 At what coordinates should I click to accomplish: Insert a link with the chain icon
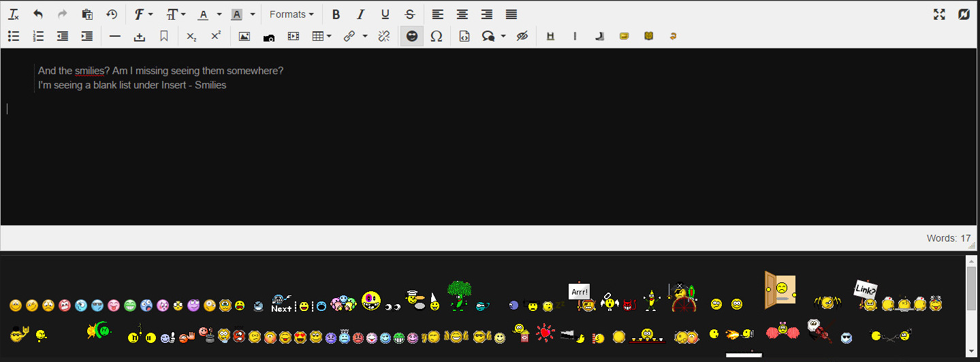point(349,37)
